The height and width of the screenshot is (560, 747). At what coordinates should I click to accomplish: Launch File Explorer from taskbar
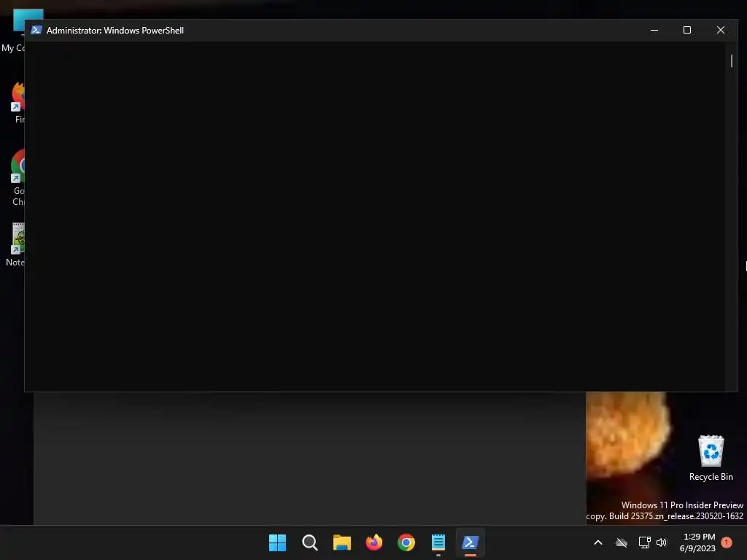coord(341,542)
